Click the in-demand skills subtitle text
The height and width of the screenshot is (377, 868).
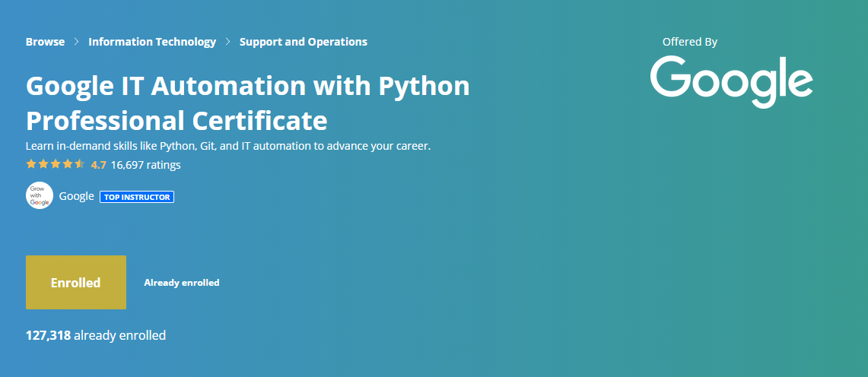(x=228, y=145)
